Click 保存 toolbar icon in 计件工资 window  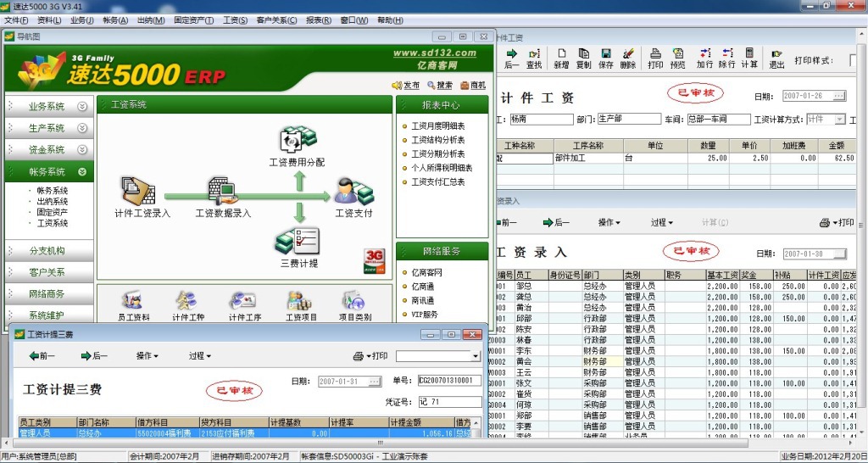click(x=605, y=59)
